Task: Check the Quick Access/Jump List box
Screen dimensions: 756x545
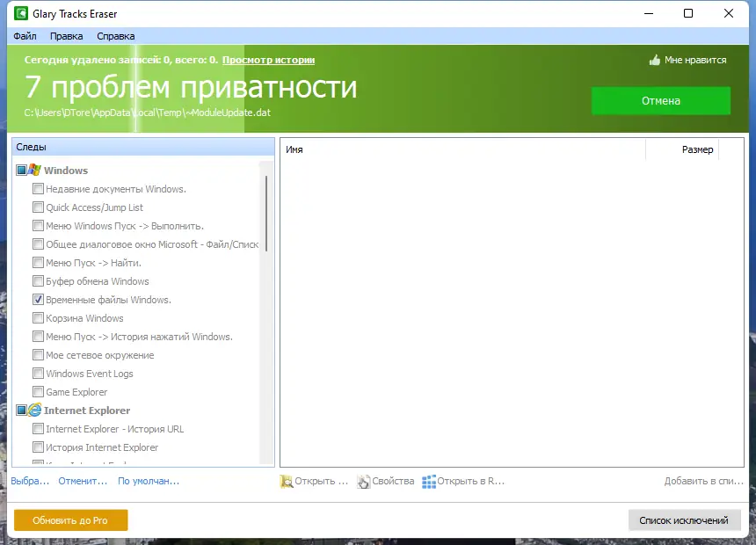Action: point(38,207)
